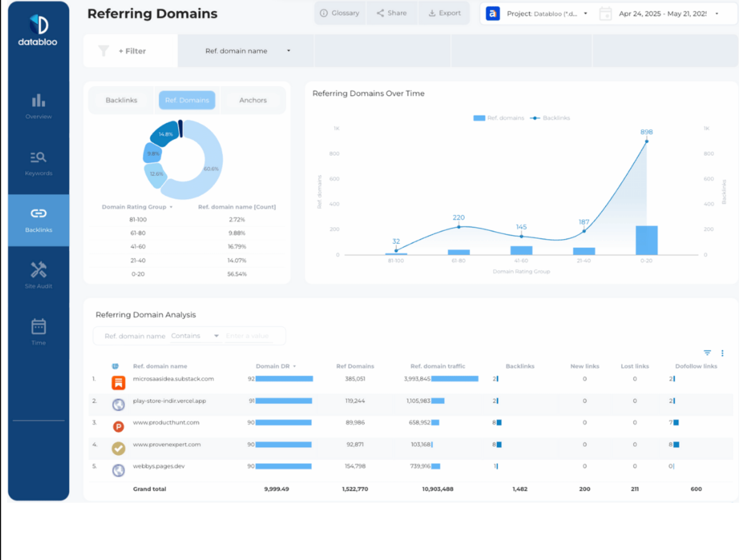The height and width of the screenshot is (560, 744).
Task: Open Site Audit tools icon
Action: coord(38,270)
